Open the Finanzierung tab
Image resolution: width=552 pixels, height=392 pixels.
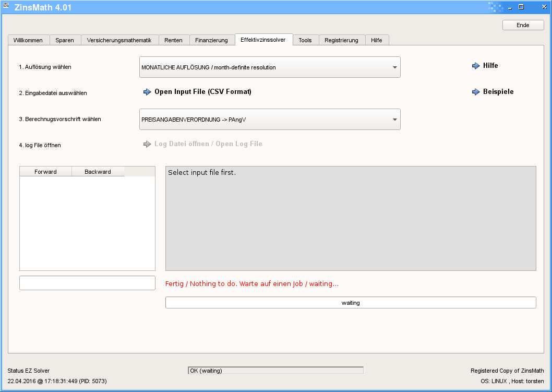point(211,40)
